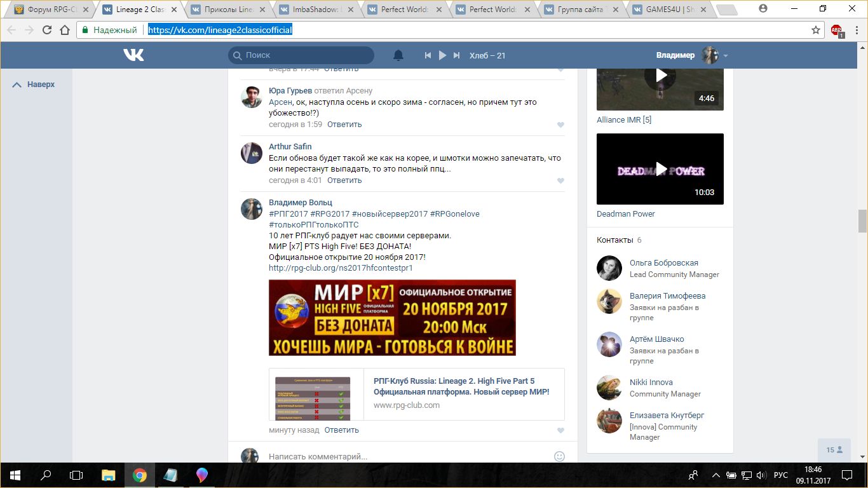Open the notifications bell
The image size is (868, 488).
click(x=398, y=55)
